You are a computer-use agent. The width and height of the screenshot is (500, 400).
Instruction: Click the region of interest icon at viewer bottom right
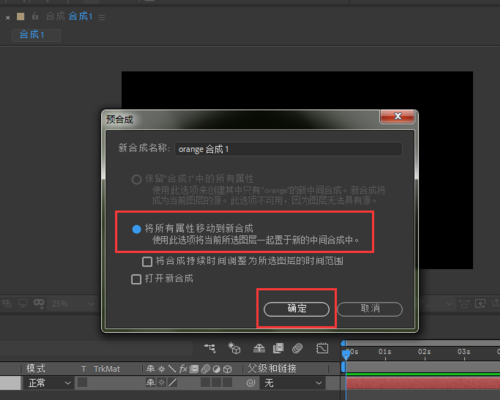(464, 304)
